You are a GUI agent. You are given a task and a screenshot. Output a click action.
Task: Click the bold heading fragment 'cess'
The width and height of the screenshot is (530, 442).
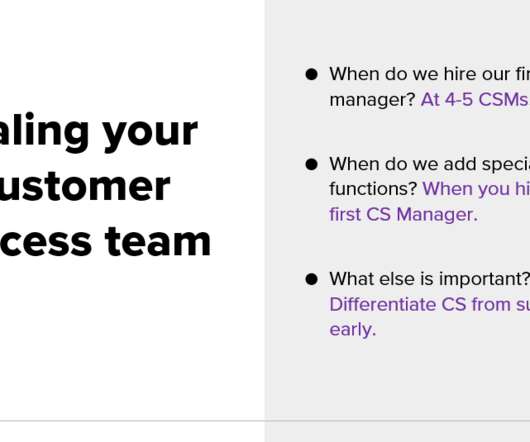coord(46,243)
